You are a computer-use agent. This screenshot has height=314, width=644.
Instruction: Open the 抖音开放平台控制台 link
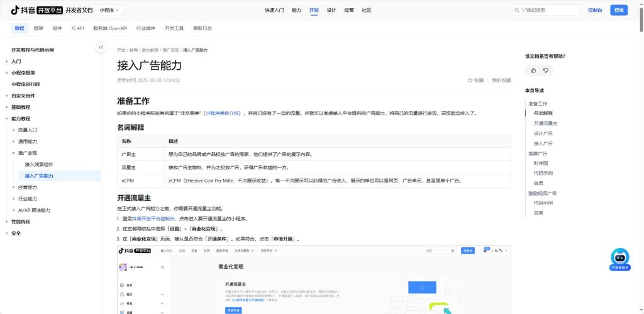point(153,218)
